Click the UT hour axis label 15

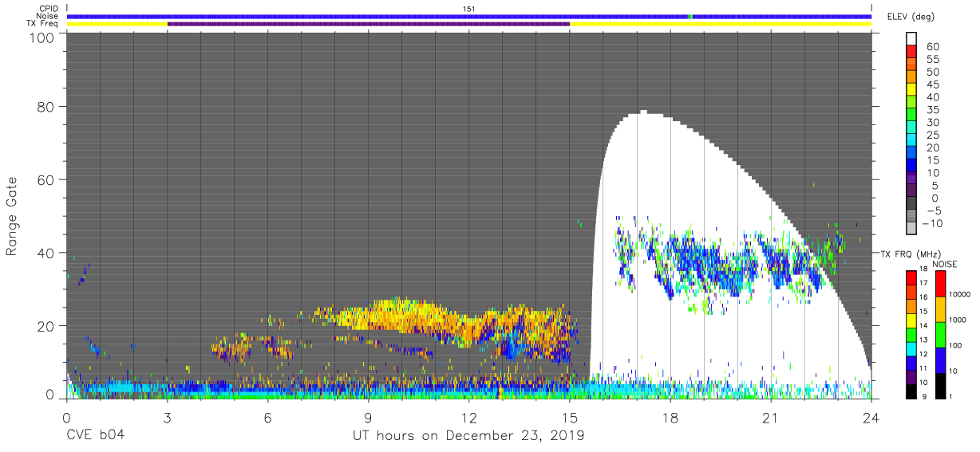(x=569, y=418)
